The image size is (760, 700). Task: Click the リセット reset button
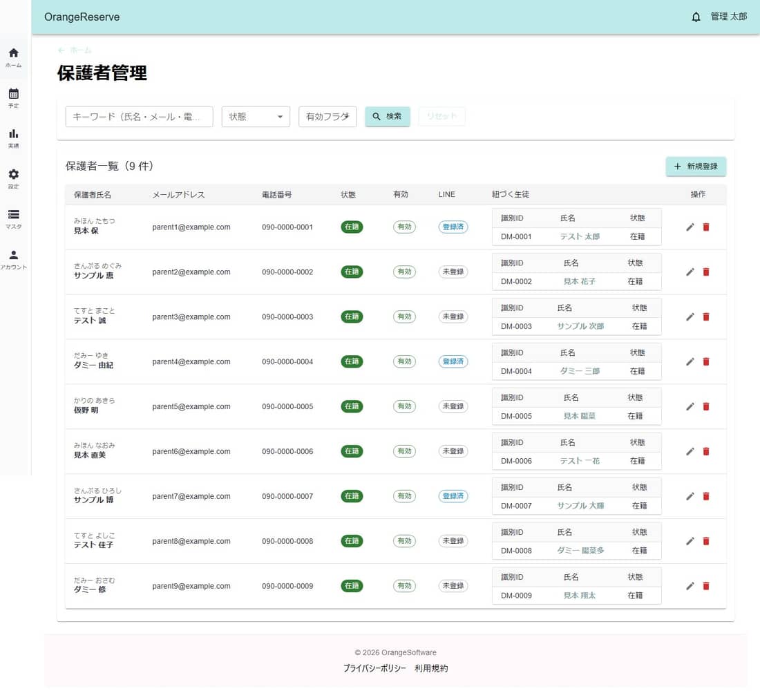click(441, 117)
